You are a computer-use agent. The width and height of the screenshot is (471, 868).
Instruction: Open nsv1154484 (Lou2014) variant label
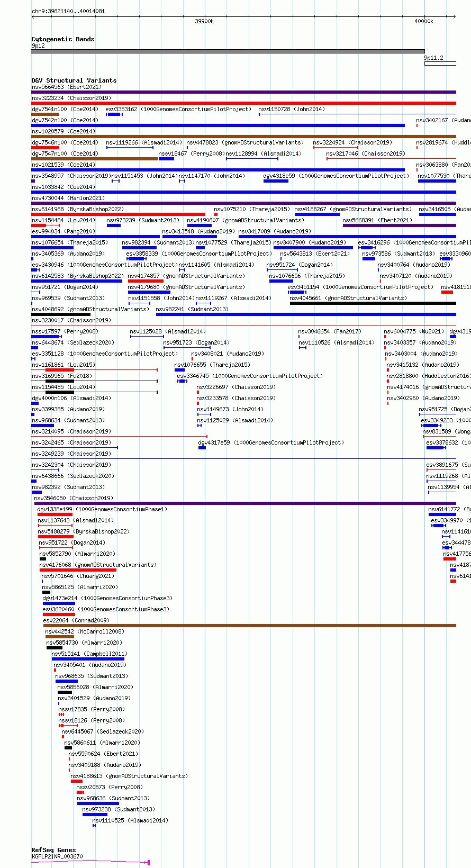pyautogui.click(x=64, y=220)
